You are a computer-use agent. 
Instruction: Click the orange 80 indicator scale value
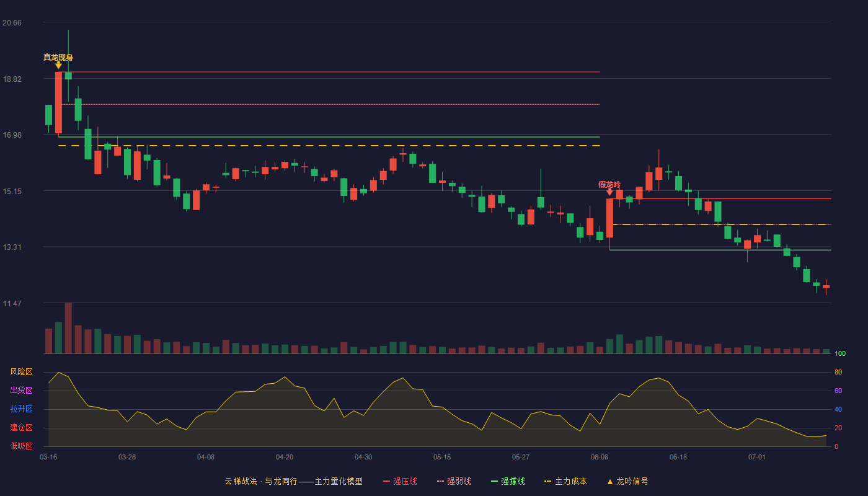(838, 373)
